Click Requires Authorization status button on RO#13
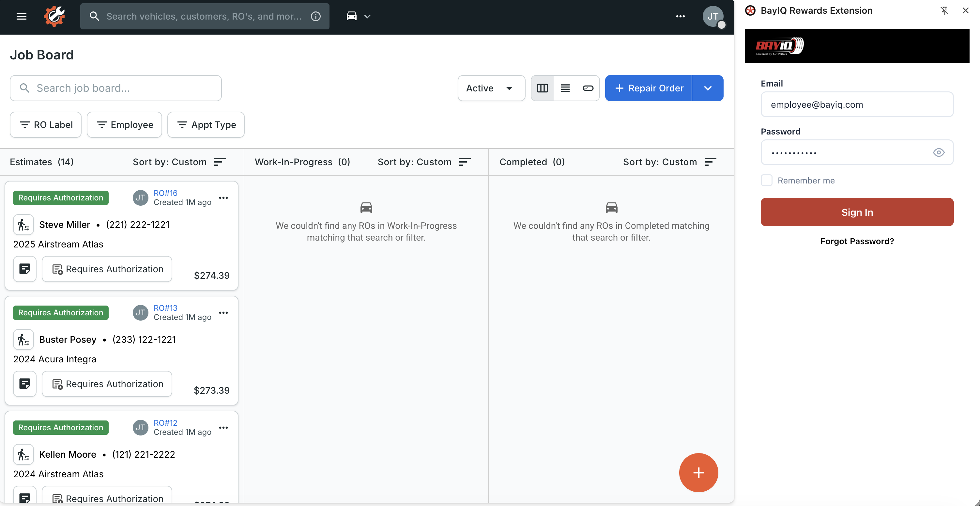Viewport: 980px width, 506px height. coord(107,384)
